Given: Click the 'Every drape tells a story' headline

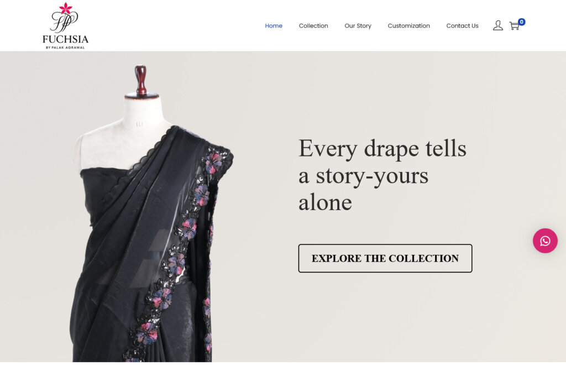Looking at the screenshot, I should point(382,175).
